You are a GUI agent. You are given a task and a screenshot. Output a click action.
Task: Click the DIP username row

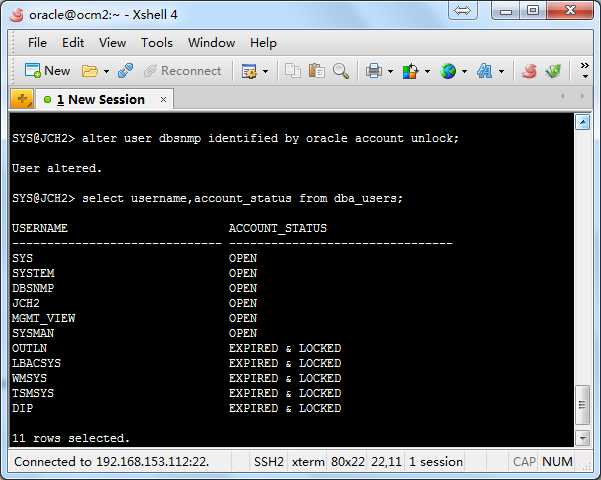[22, 408]
